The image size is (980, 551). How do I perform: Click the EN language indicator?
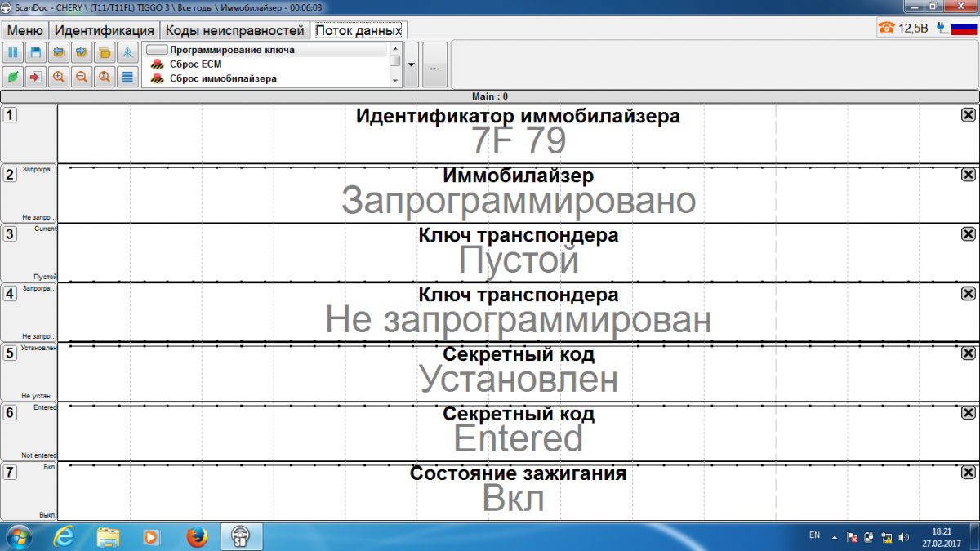pyautogui.click(x=814, y=535)
